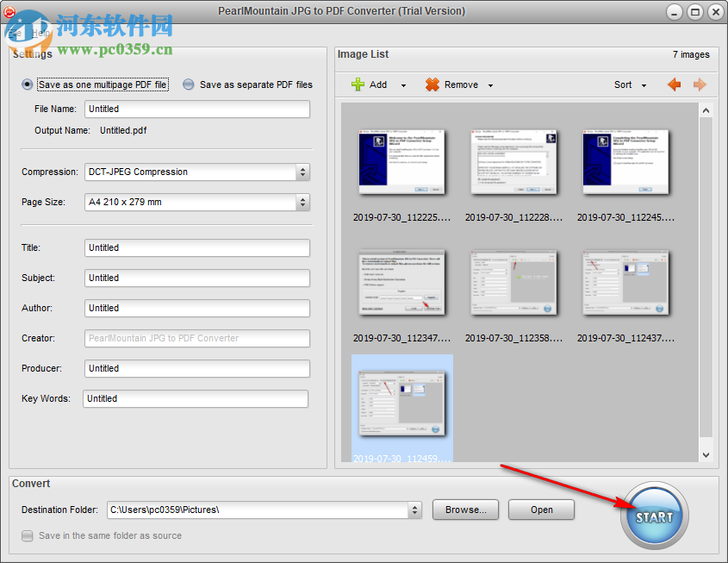Open the Compression dropdown showing DCT-JPEG Compression

click(302, 172)
